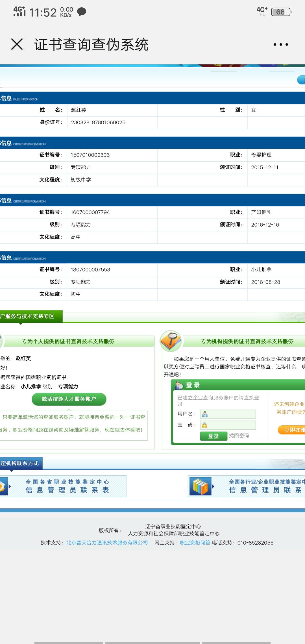Click the name 赵红英 in basic info

pos(79,110)
